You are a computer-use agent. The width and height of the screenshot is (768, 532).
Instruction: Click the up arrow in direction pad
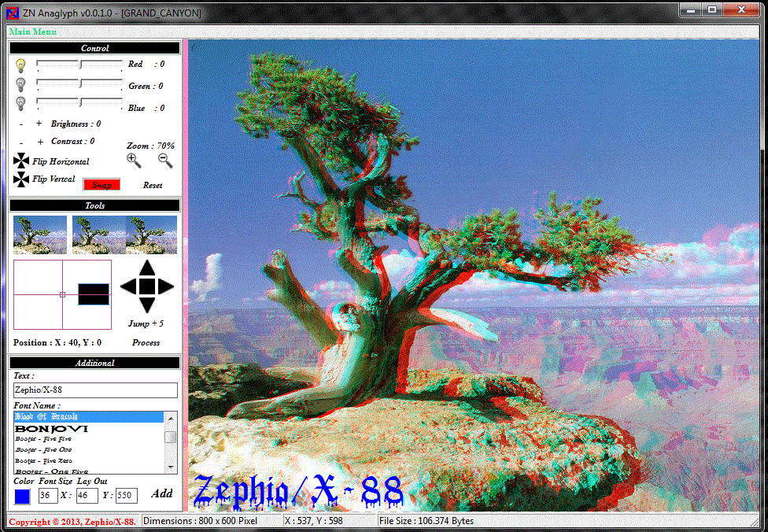coord(147,268)
